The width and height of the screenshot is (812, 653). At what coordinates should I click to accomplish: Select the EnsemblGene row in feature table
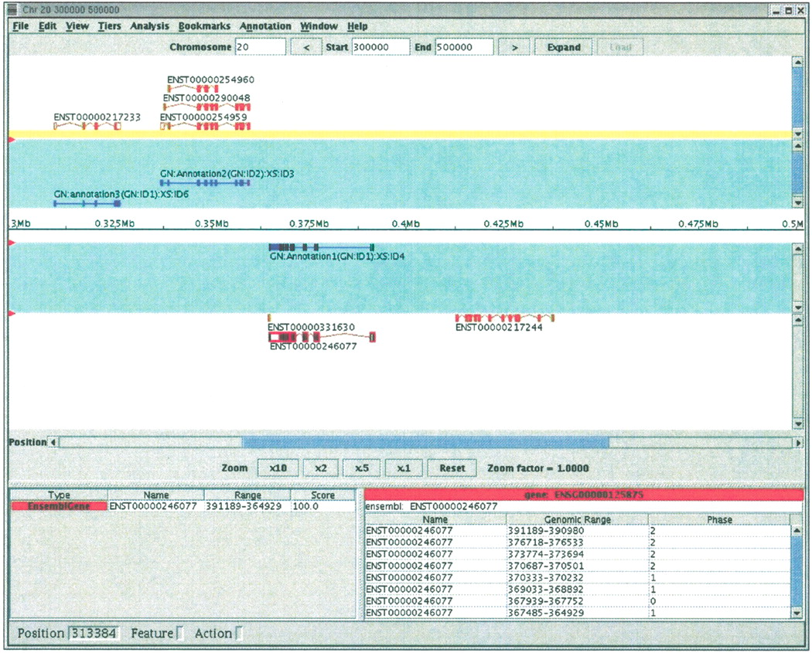point(59,507)
